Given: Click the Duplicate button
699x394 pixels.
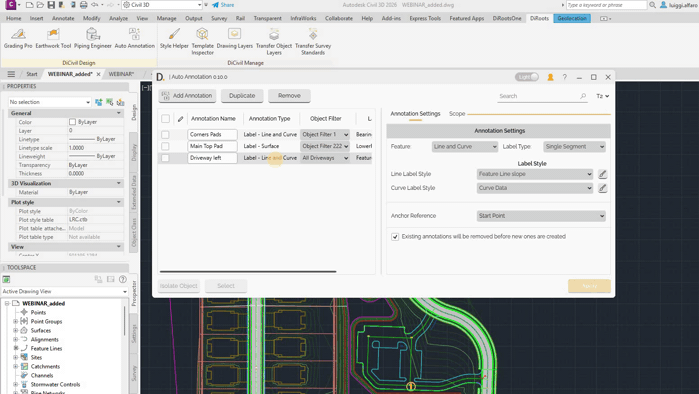Looking at the screenshot, I should click(x=242, y=96).
